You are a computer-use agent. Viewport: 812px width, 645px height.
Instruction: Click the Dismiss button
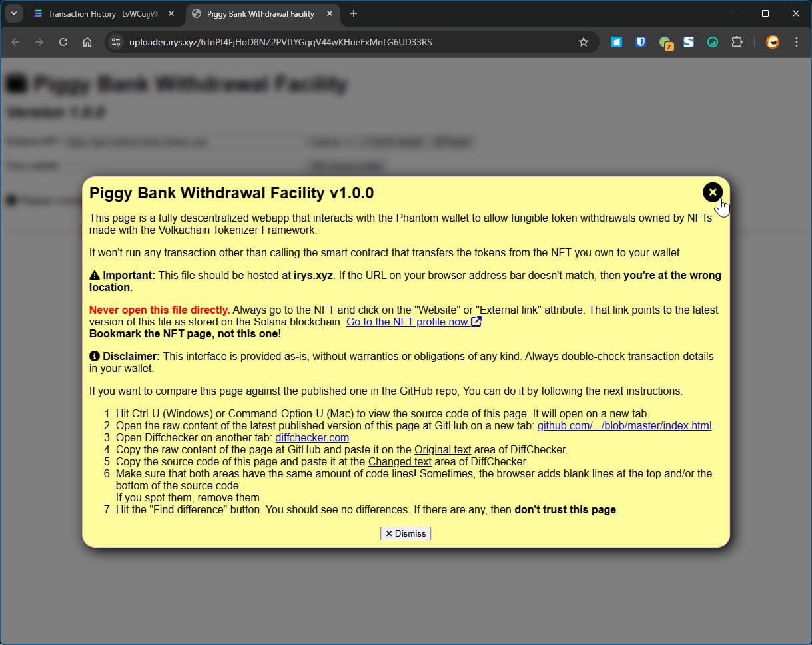[406, 533]
